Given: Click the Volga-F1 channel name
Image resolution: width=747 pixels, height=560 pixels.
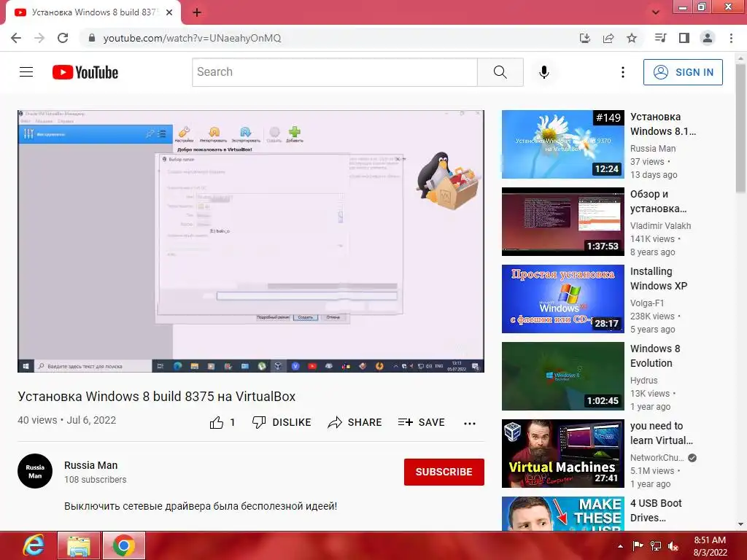Looking at the screenshot, I should 646,303.
